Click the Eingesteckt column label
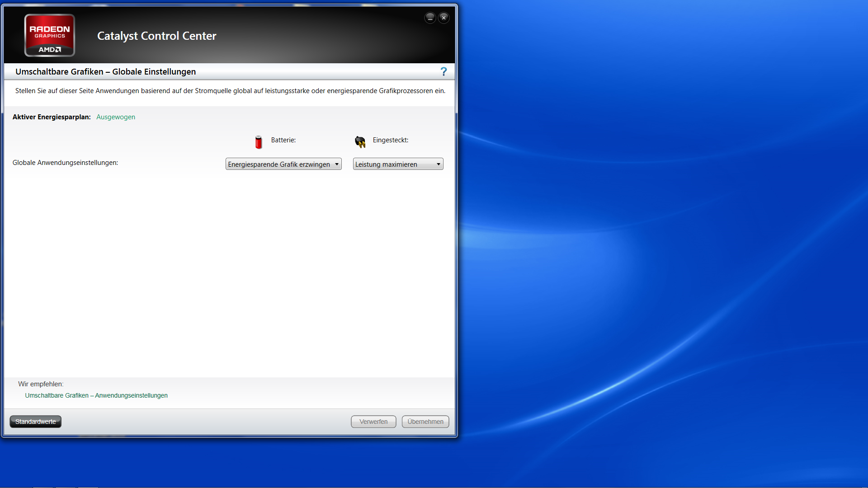Viewport: 868px width, 488px height. click(x=391, y=140)
